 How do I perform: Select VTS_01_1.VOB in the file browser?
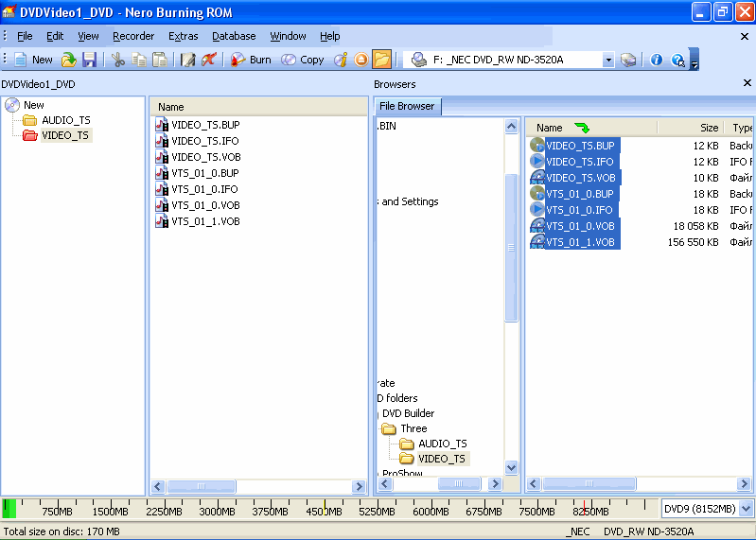pos(580,242)
